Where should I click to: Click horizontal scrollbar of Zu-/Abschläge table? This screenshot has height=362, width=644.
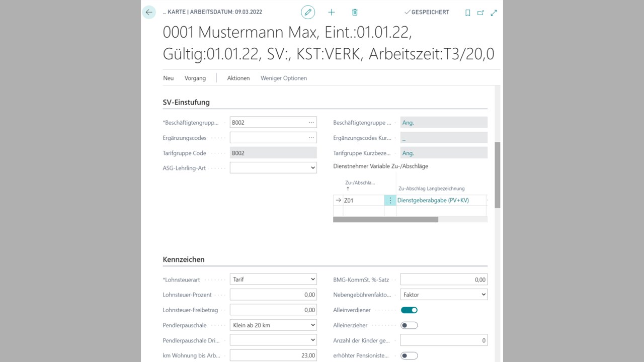(385, 220)
